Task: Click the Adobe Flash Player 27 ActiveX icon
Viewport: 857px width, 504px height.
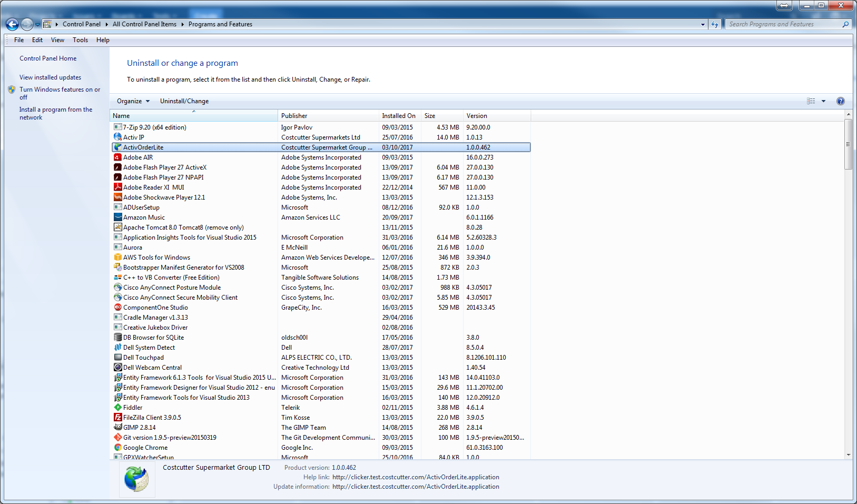Action: (x=118, y=167)
